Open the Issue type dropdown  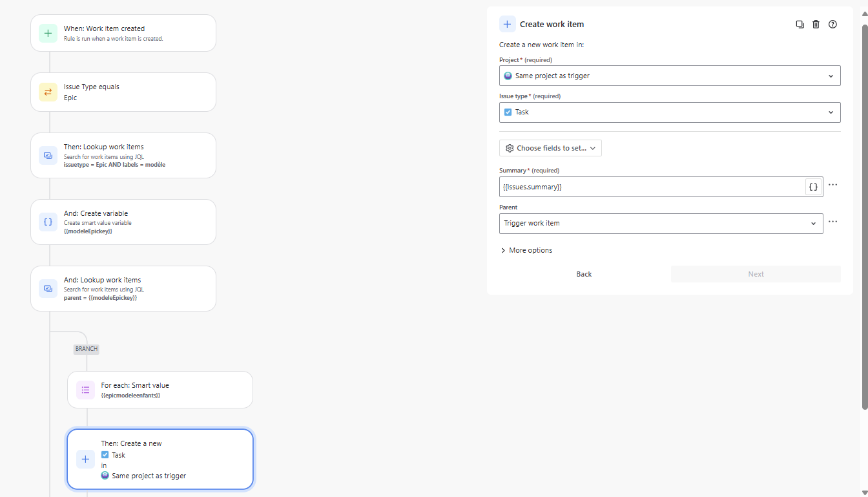point(670,112)
